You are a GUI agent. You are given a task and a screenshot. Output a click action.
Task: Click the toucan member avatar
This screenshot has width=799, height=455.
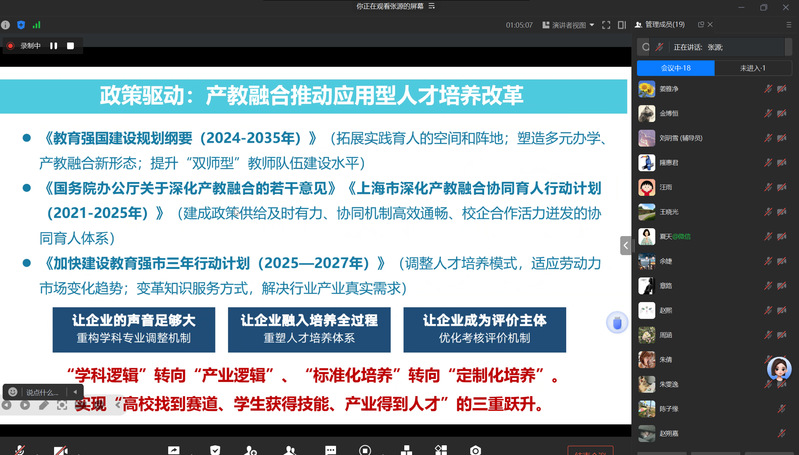[x=647, y=163]
